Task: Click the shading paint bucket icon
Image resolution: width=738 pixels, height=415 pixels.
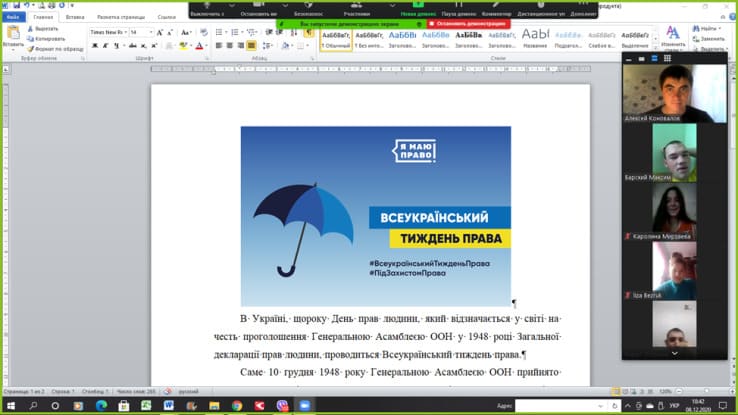Action: tap(285, 46)
